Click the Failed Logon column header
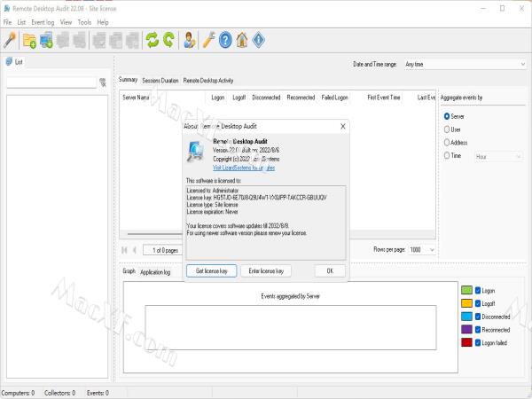 pos(334,98)
